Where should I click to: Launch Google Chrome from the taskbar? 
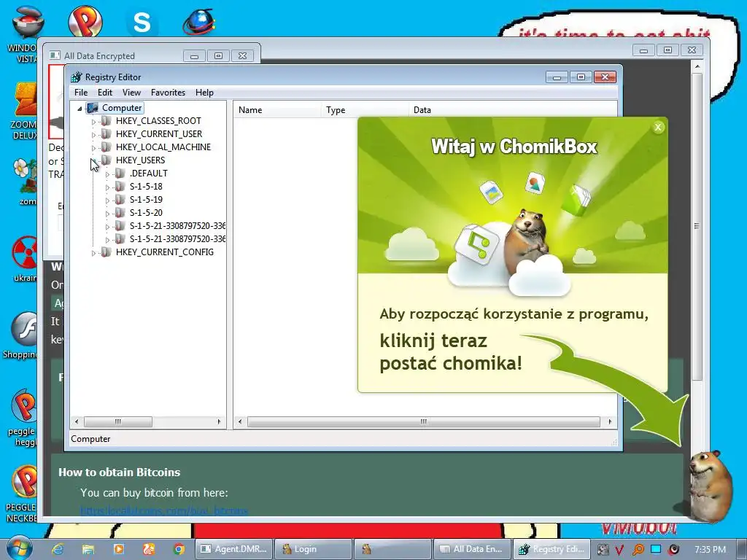pos(179,549)
